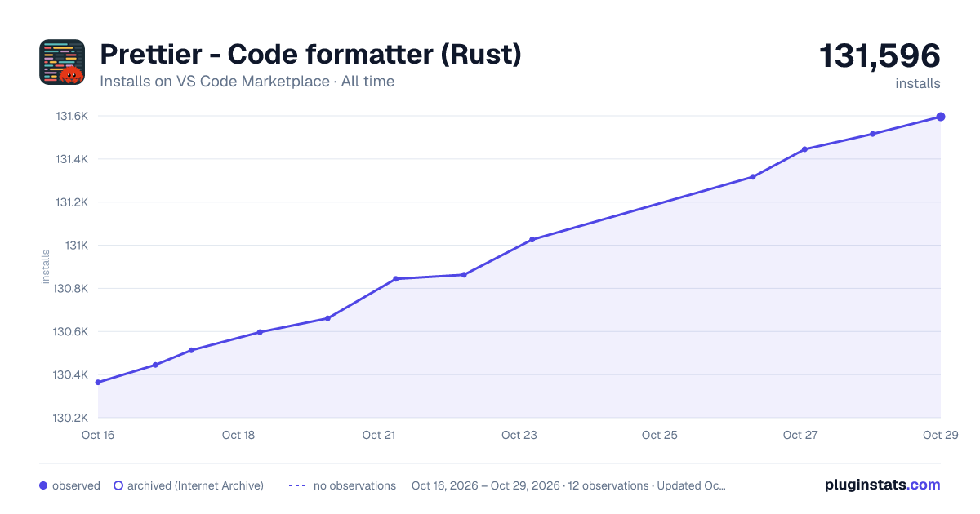The width and height of the screenshot is (980, 514).
Task: Click the total count '131,596'
Action: click(x=880, y=56)
